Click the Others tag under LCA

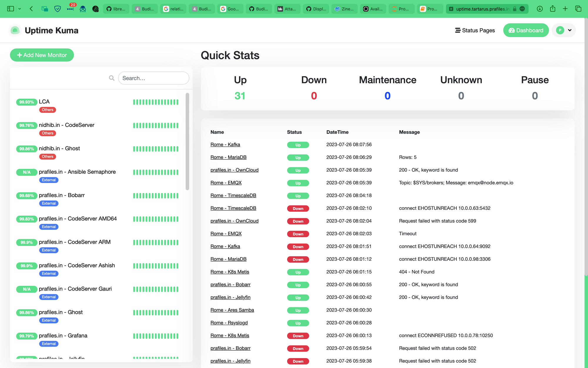tap(47, 110)
